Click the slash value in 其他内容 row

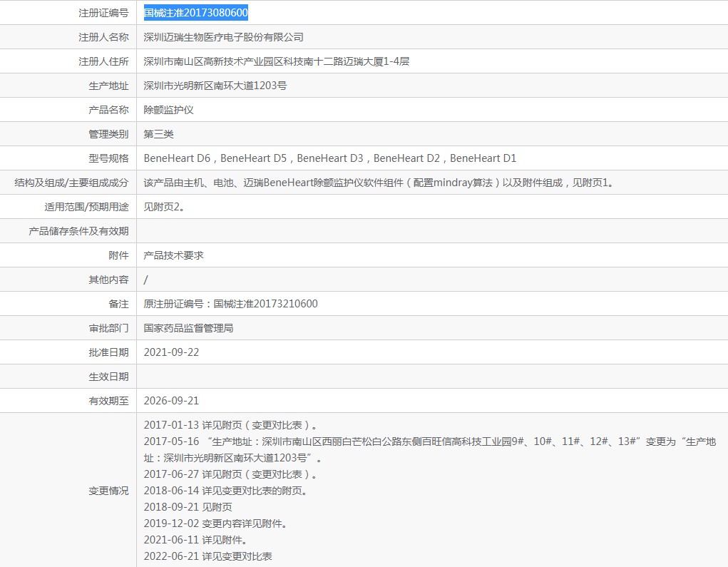[x=145, y=280]
